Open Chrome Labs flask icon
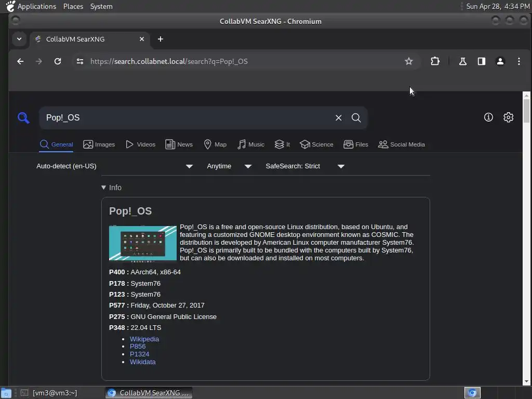Screen dimensions: 532x399 pyautogui.click(x=462, y=61)
